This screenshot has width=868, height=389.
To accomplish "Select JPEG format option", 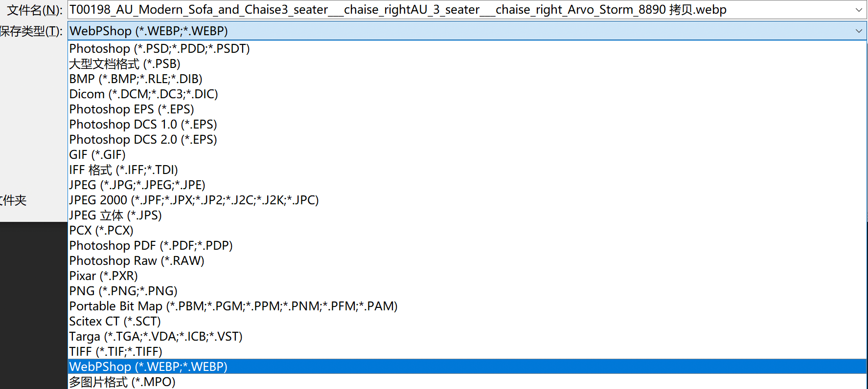I will tap(137, 185).
